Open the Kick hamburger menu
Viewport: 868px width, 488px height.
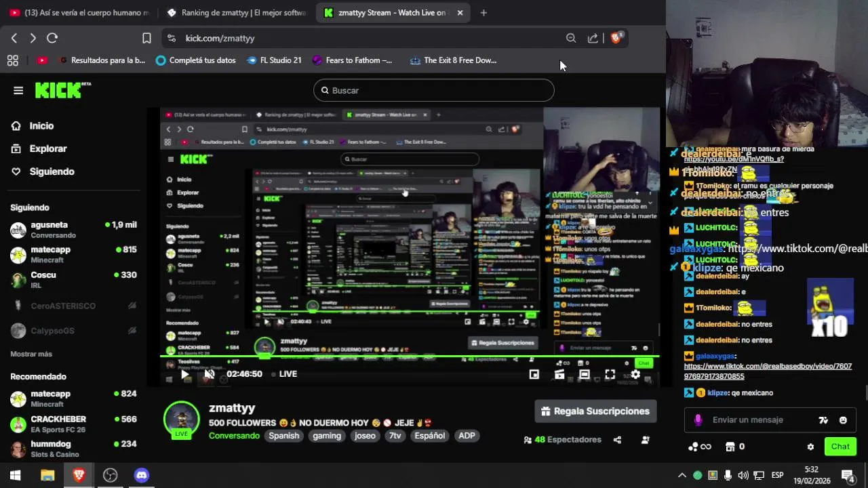tap(18, 90)
